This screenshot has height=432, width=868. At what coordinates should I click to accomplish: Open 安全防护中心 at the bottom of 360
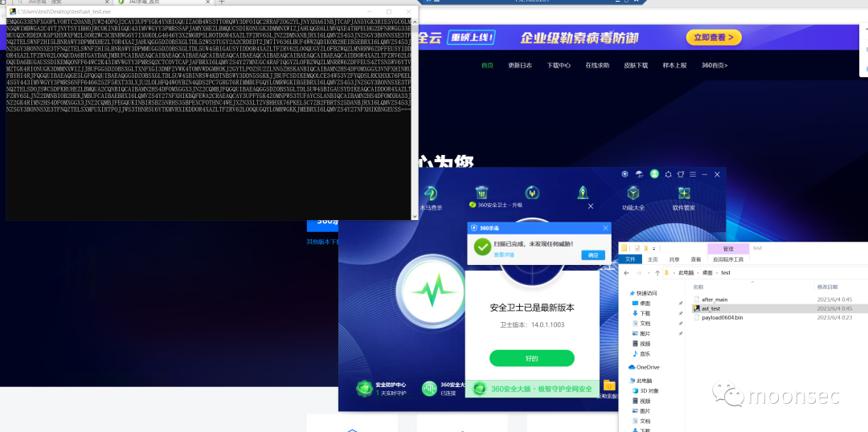[x=381, y=388]
